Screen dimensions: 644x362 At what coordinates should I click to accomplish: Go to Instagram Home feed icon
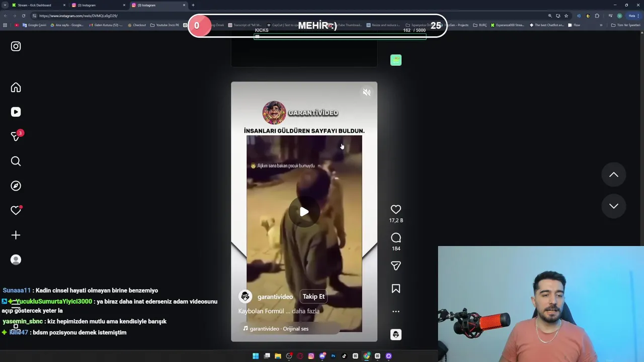[x=16, y=87]
